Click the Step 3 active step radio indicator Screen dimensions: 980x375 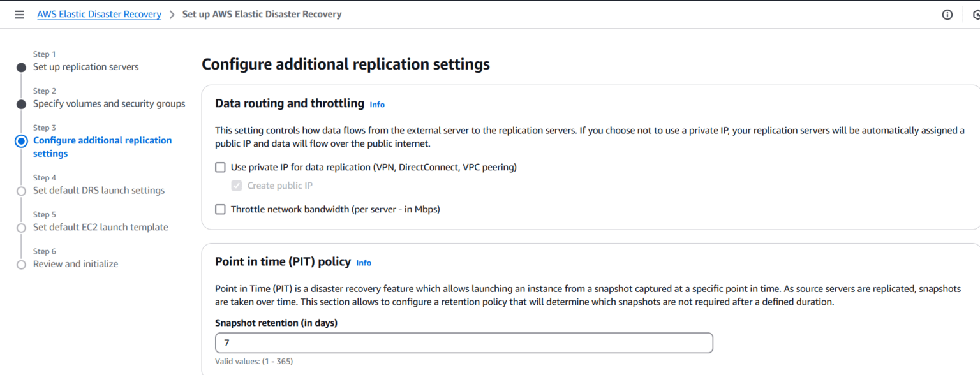click(x=21, y=141)
